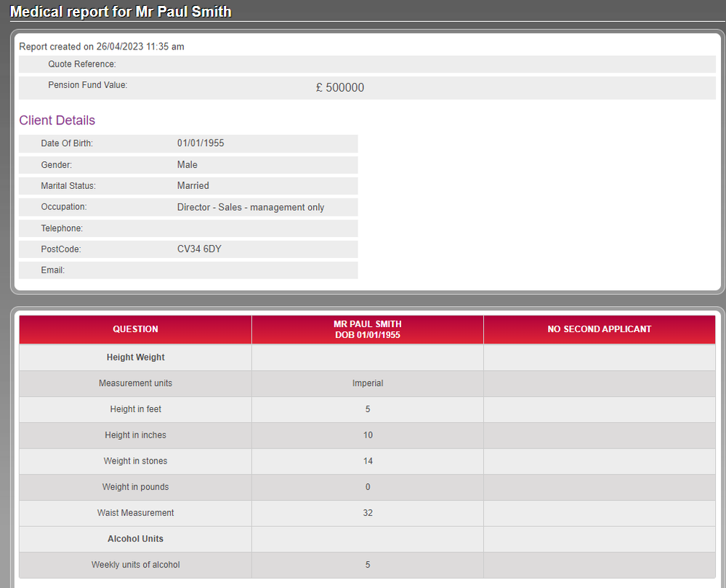The image size is (726, 588).
Task: Click the 'Report created on 26/04/2023 11:35 am' text
Action: 102,47
